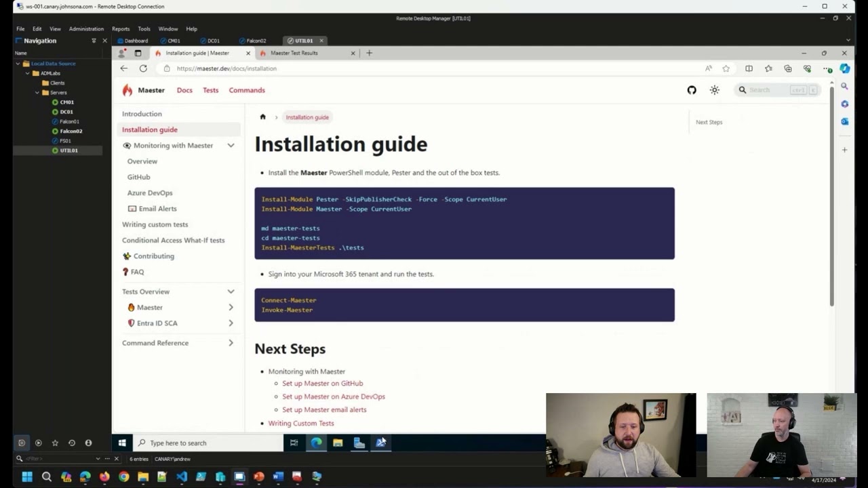The image size is (868, 488).
Task: Open Outlook icon in Edge sidebar
Action: (x=844, y=121)
